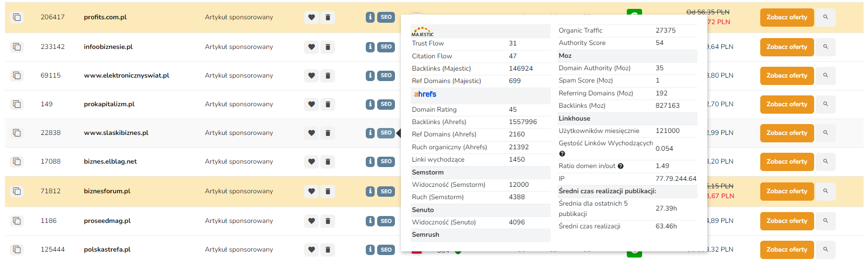Screen dimensions: 868x260
Task: Click the info icon for polskastrefa.pl
Action: [x=370, y=250]
